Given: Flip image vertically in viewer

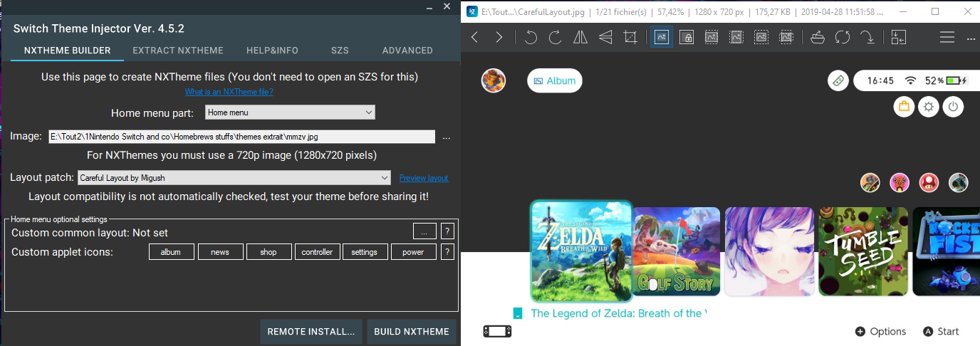Looking at the screenshot, I should [605, 37].
